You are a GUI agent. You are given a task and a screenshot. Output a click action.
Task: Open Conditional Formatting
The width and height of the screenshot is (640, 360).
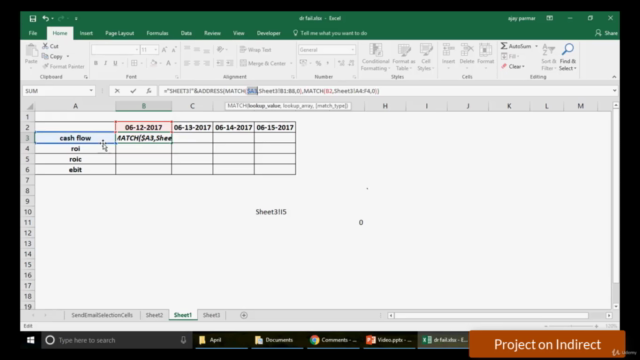pos(375,57)
